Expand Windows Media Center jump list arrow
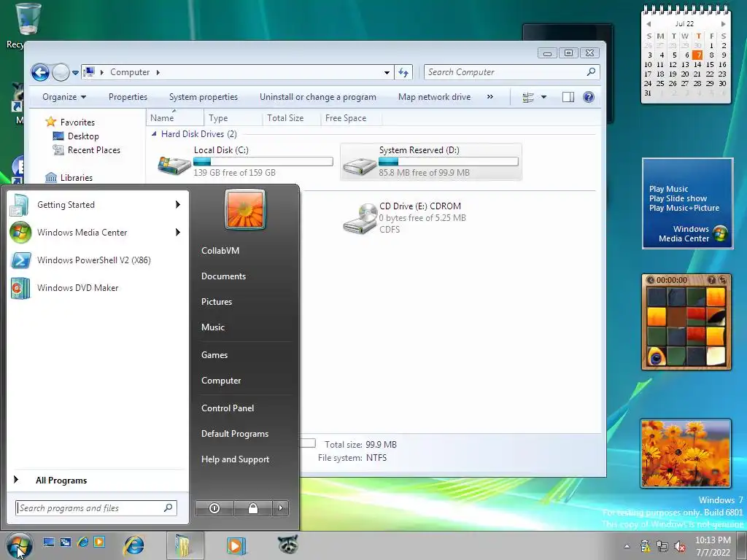The image size is (747, 560). tap(178, 233)
